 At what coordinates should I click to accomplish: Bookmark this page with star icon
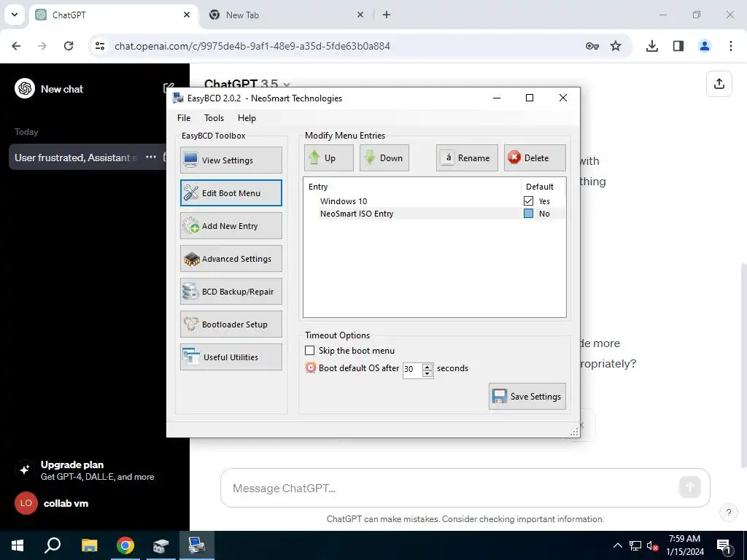(x=616, y=46)
